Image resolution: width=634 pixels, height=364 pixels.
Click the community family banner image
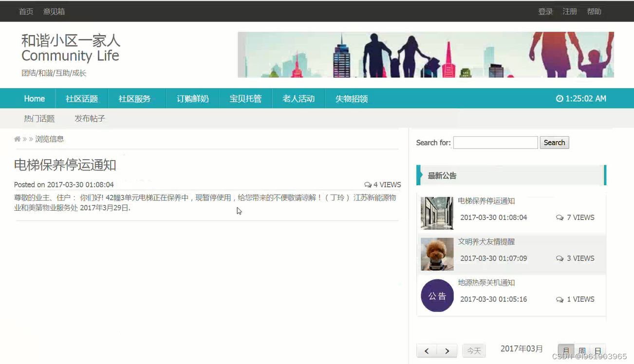pos(426,55)
